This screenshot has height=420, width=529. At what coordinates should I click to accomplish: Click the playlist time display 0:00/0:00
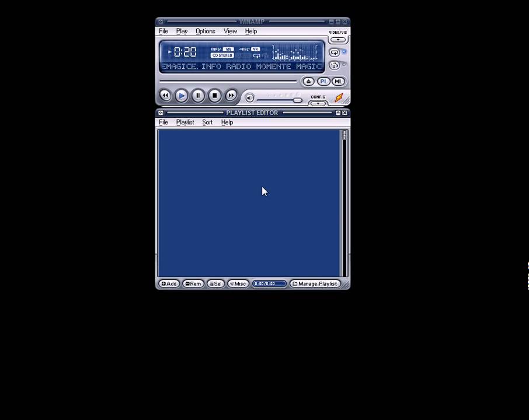[269, 284]
